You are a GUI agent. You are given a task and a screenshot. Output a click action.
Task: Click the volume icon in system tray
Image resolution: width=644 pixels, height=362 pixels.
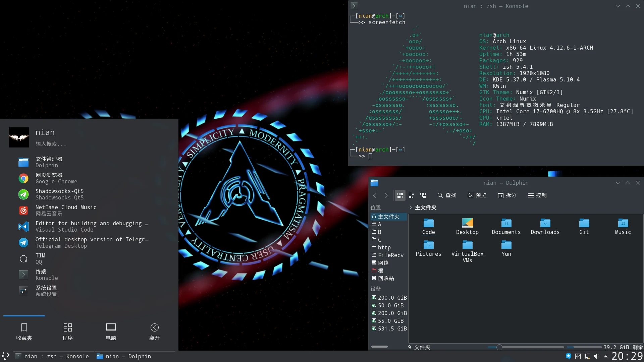(x=596, y=356)
